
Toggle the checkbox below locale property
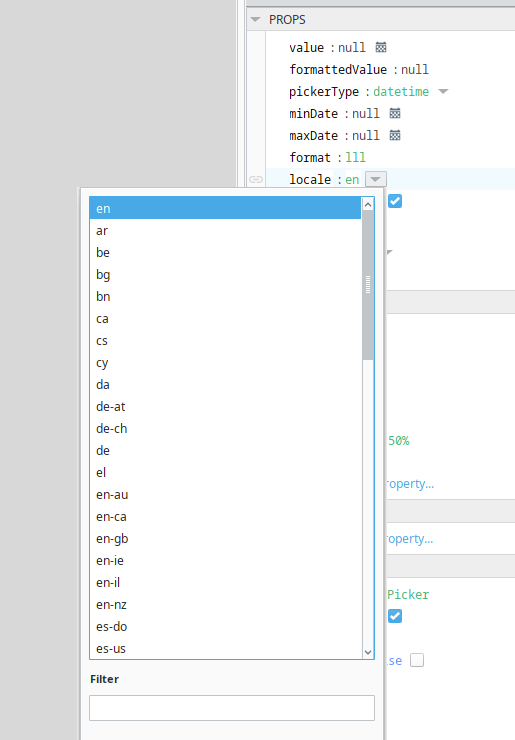(x=395, y=201)
